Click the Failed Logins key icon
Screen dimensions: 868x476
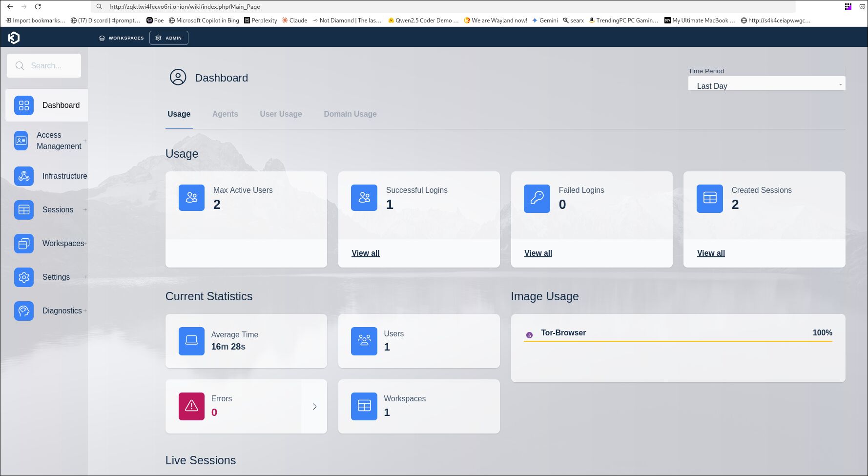[x=537, y=198]
